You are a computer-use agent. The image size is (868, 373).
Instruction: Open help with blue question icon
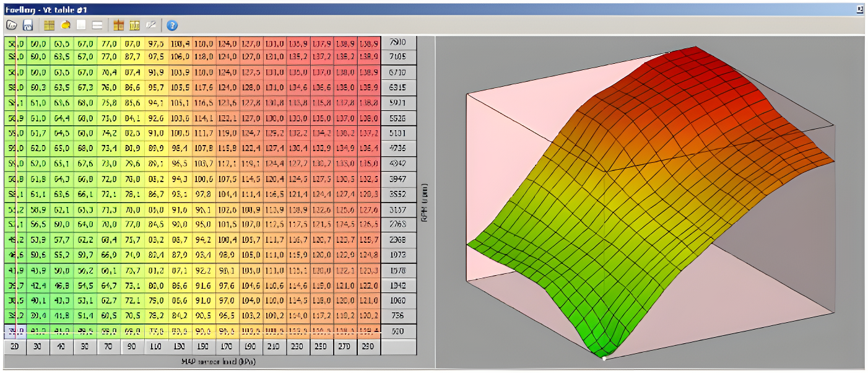(x=172, y=25)
